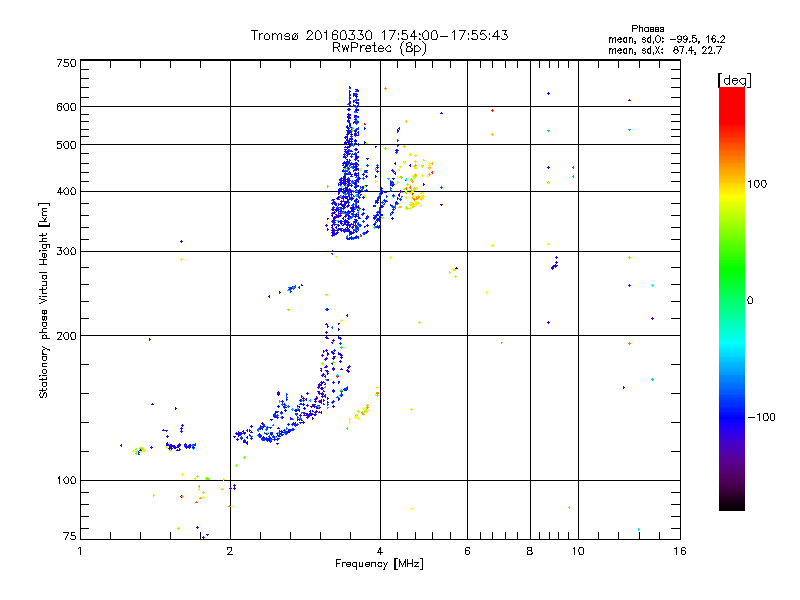Click y-axis tick label "100"
Viewport: 800px width, 600px height.
(66, 481)
